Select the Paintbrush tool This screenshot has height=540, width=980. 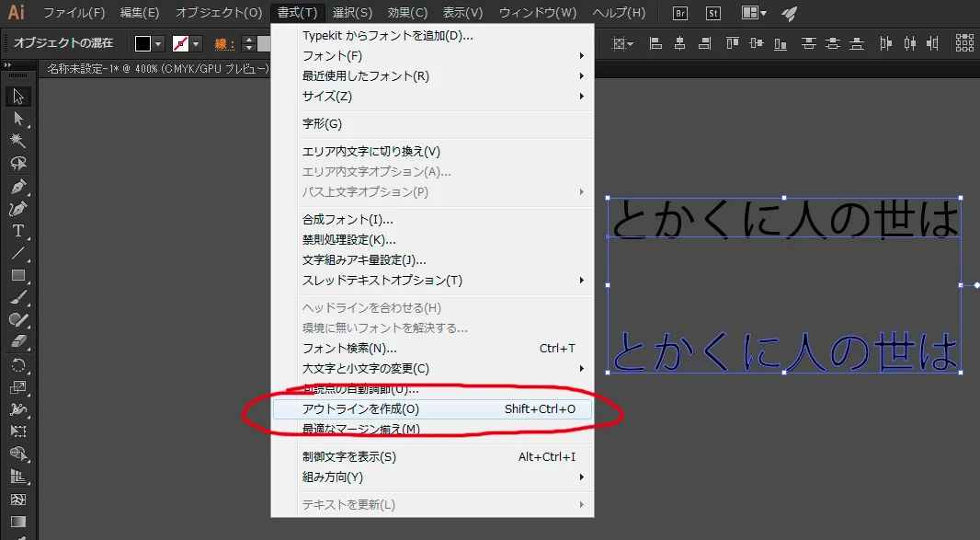[x=18, y=298]
